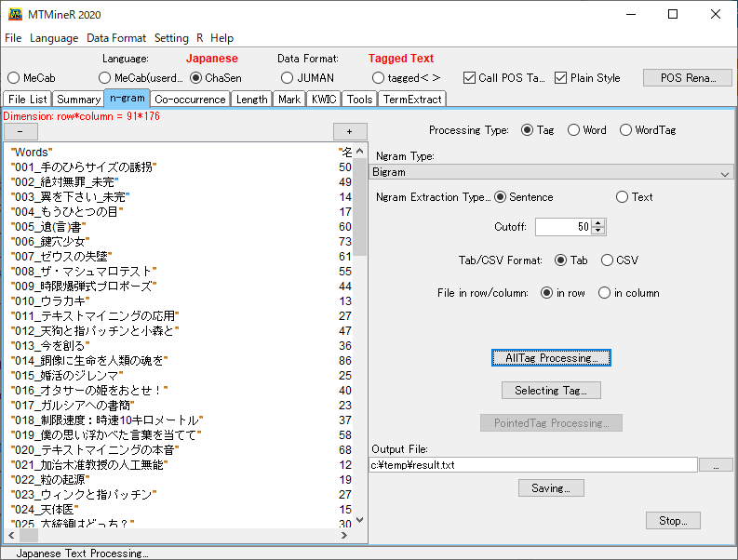
Task: Disable the Plain Style checkbox
Action: click(561, 78)
